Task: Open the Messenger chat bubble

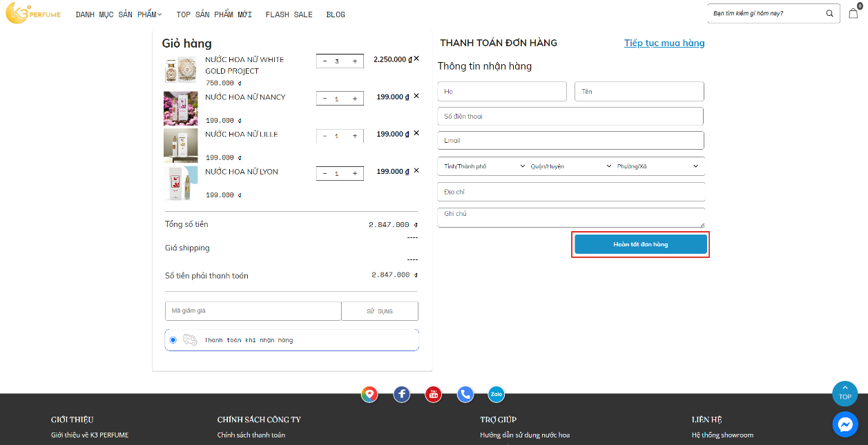Action: pyautogui.click(x=845, y=425)
